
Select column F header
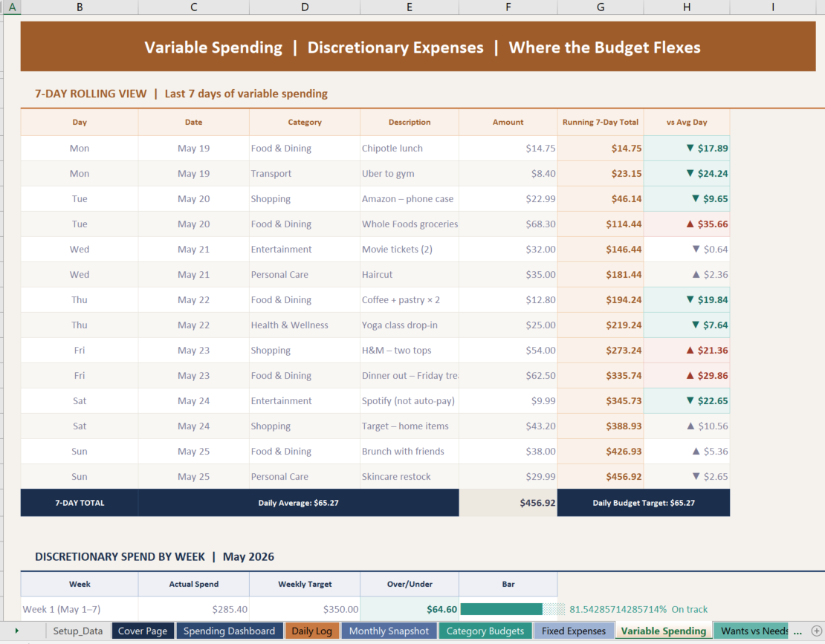click(508, 7)
